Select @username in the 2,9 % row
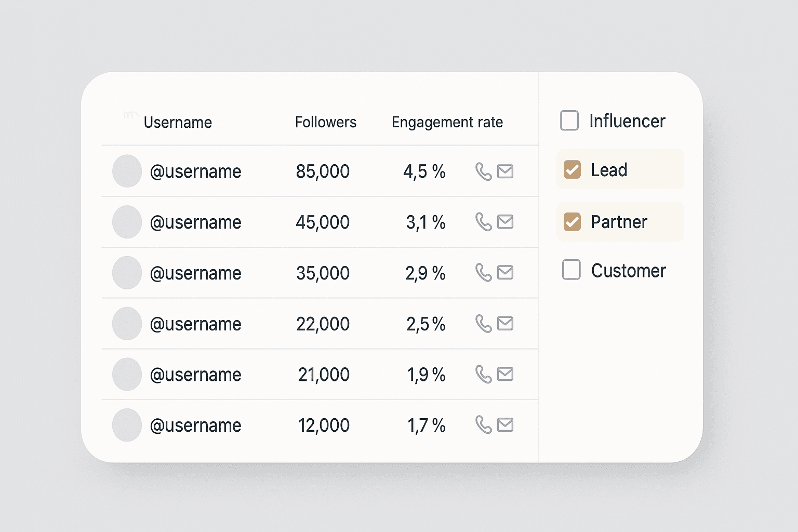798x532 pixels. tap(195, 273)
